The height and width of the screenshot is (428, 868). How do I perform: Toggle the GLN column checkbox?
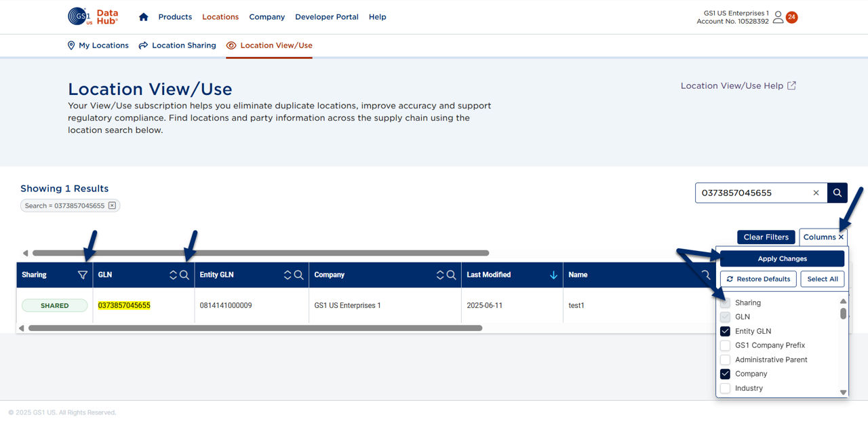point(725,317)
